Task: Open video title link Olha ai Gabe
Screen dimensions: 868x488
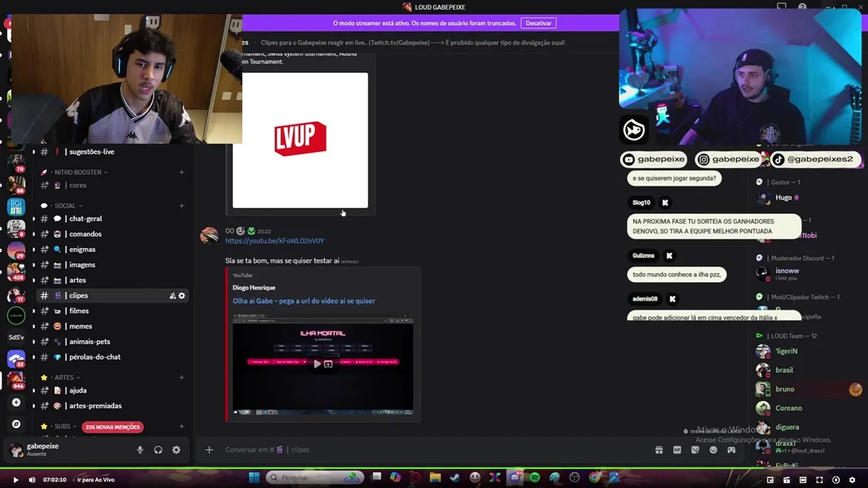Action: (x=304, y=301)
